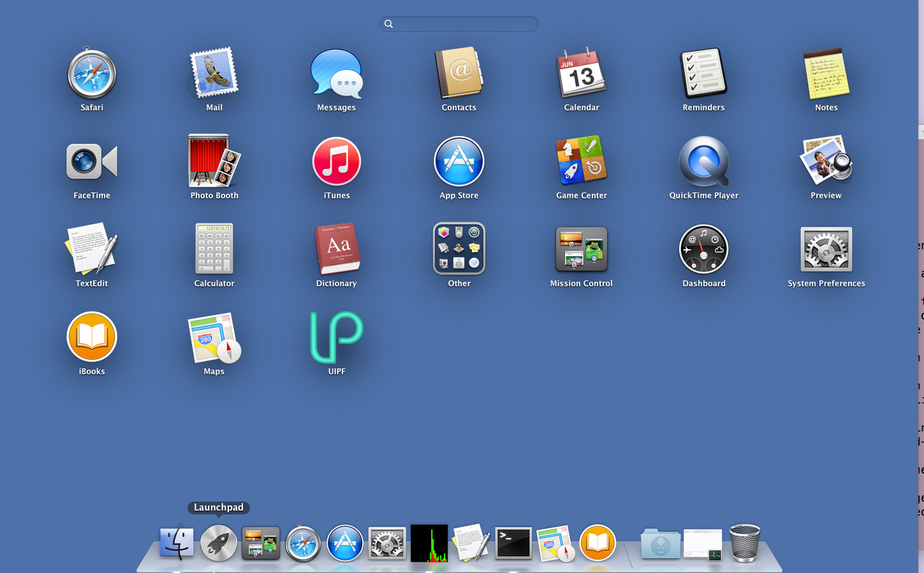924x573 pixels.
Task: Open Messages from the app grid
Action: (x=337, y=74)
